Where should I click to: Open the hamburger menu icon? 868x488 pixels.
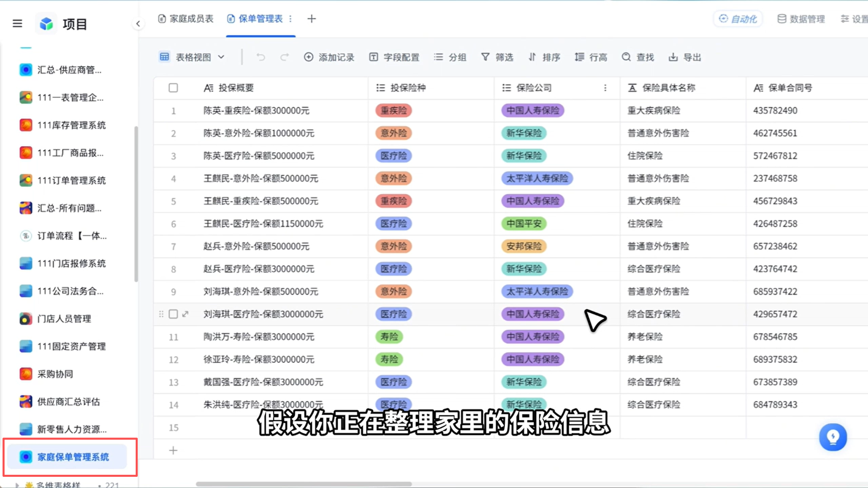point(17,24)
